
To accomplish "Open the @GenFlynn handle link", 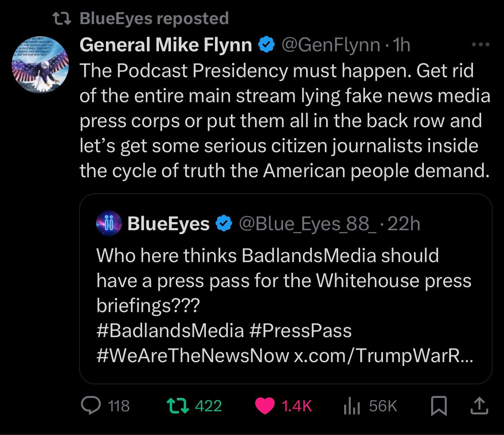I will (331, 45).
